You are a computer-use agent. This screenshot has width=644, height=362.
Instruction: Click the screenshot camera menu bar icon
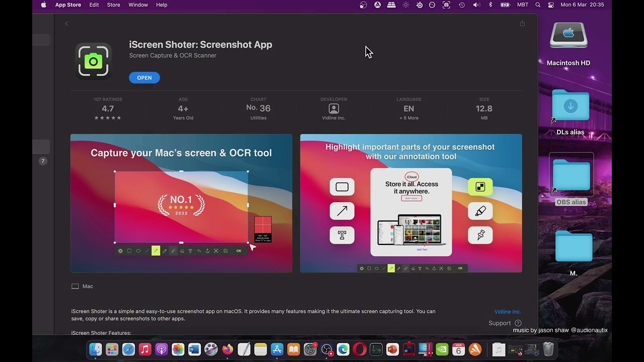tap(446, 5)
